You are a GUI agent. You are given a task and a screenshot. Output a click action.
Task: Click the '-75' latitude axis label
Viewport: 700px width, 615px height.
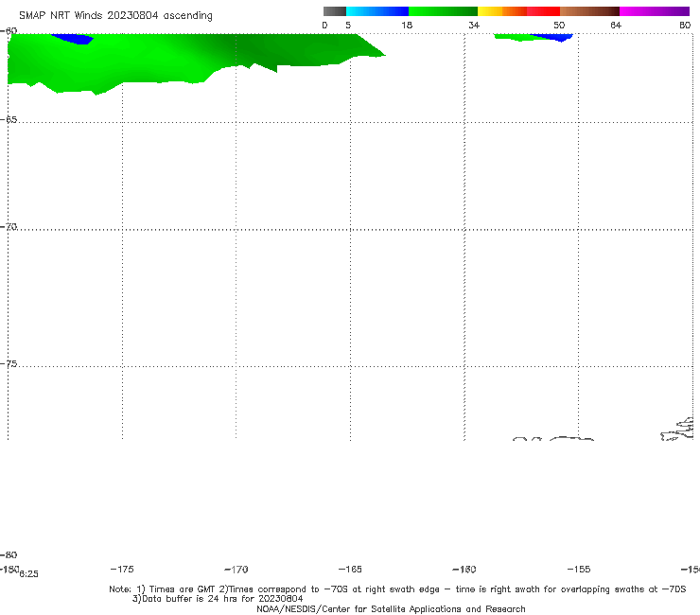9,364
